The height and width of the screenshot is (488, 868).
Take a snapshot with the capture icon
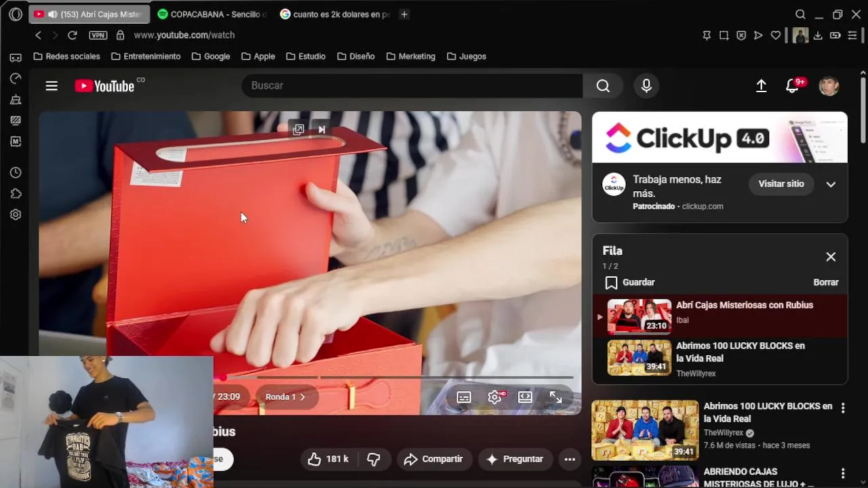(x=724, y=35)
